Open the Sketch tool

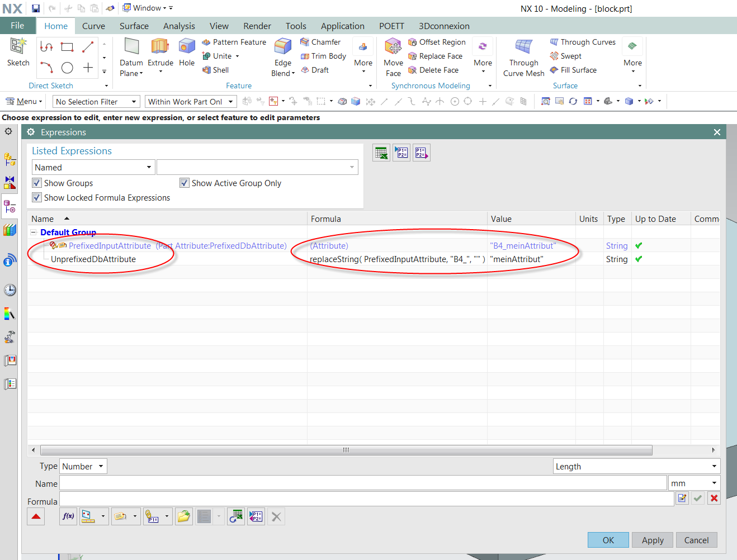pos(18,53)
